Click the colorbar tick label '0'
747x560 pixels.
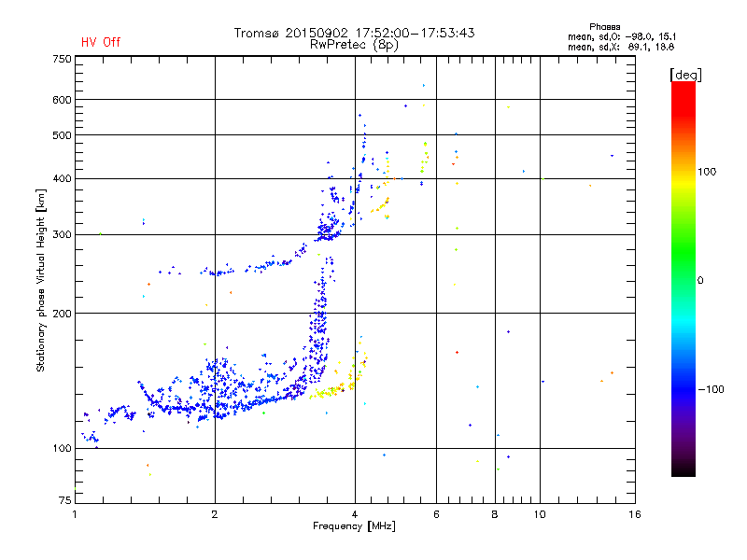(700, 281)
